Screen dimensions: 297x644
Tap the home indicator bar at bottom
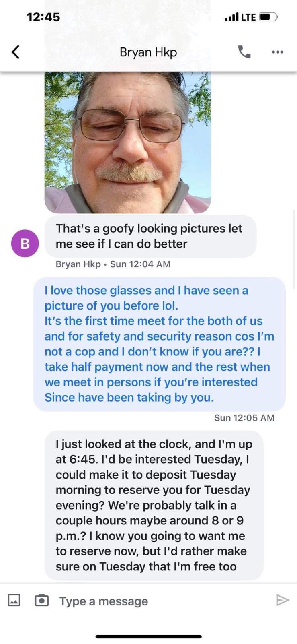(x=148, y=637)
